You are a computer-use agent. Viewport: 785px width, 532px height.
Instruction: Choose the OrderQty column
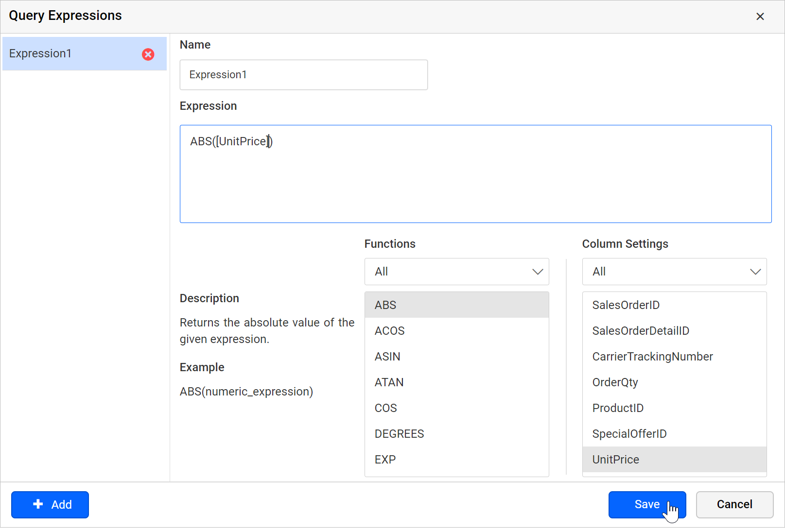point(675,382)
